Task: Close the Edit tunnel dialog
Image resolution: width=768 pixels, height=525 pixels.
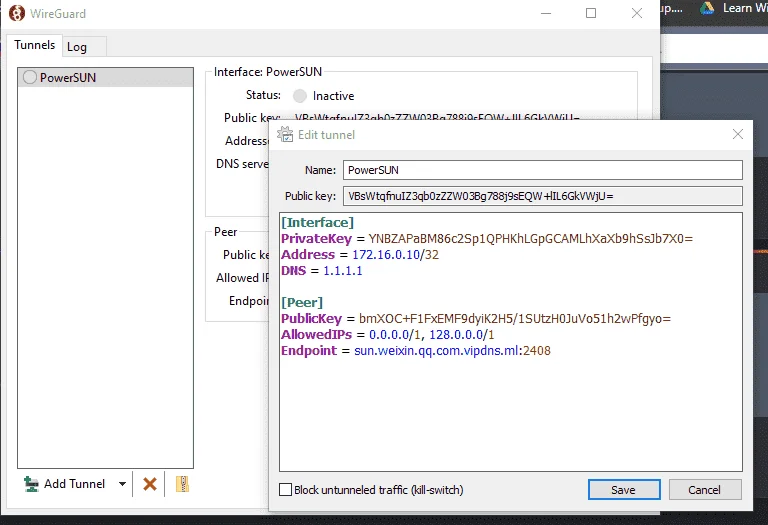Action: pos(738,134)
